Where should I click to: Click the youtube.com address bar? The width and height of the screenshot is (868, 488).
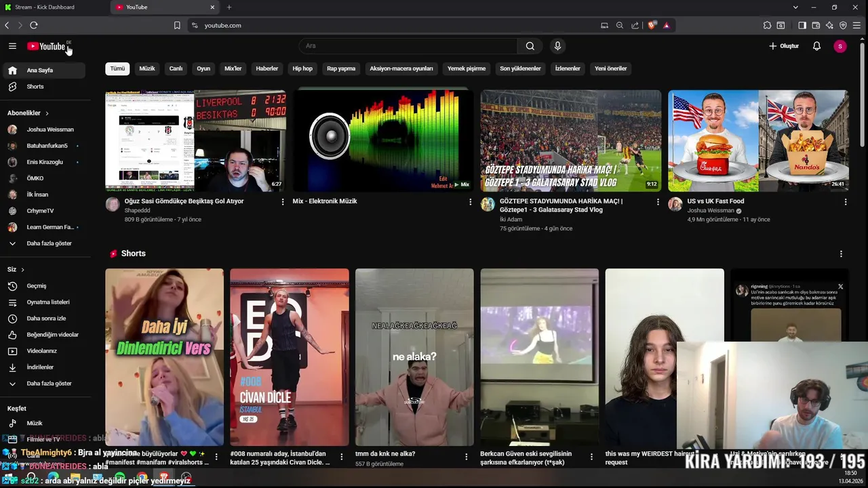393,25
